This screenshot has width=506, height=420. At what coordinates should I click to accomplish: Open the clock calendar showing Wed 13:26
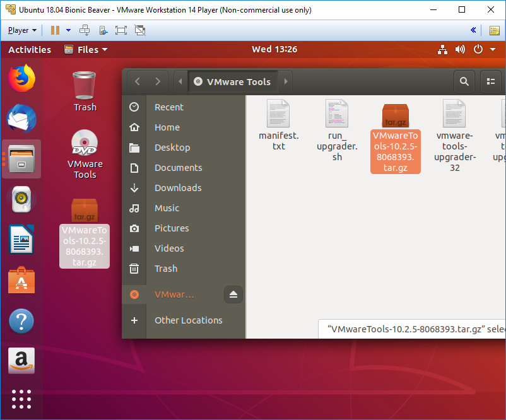(x=274, y=49)
